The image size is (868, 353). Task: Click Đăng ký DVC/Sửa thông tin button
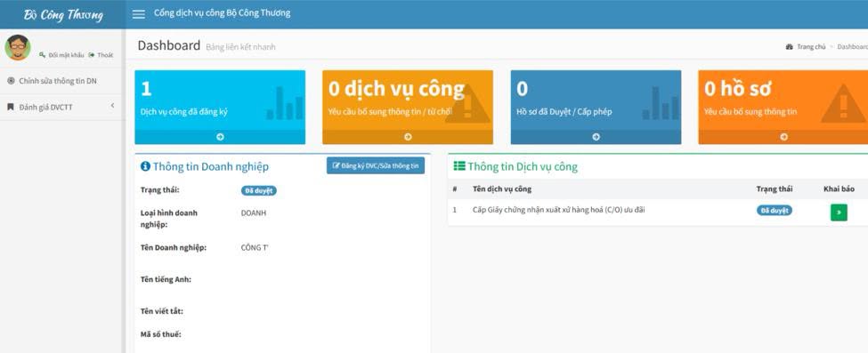pos(376,165)
